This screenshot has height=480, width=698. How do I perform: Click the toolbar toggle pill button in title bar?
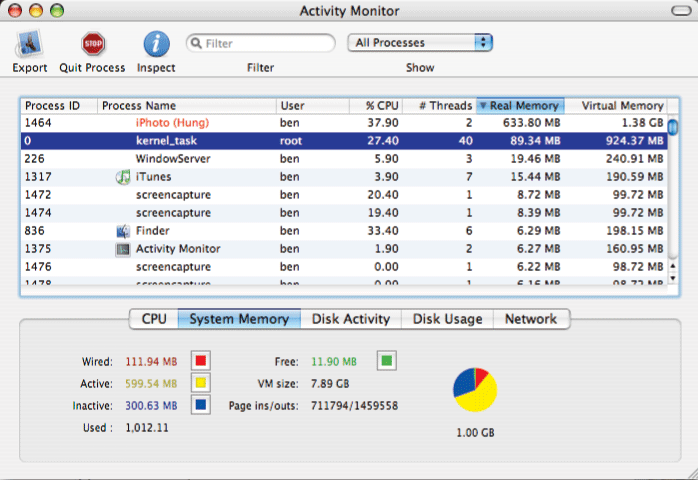coord(681,10)
